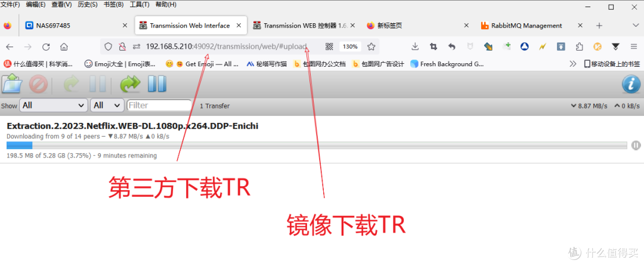Image resolution: width=644 pixels, height=266 pixels.
Task: Click the Pause all torrents icon
Action: click(157, 84)
